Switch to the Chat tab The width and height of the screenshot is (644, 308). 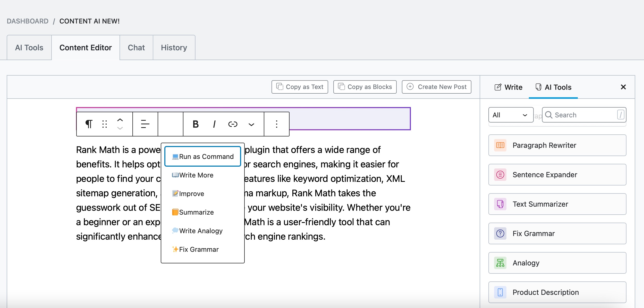point(136,47)
